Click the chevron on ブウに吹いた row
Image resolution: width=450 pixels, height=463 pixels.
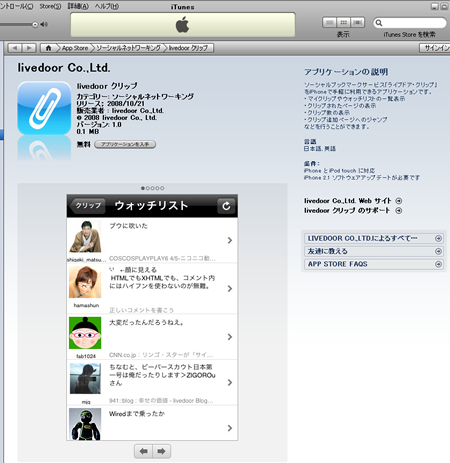tap(230, 240)
